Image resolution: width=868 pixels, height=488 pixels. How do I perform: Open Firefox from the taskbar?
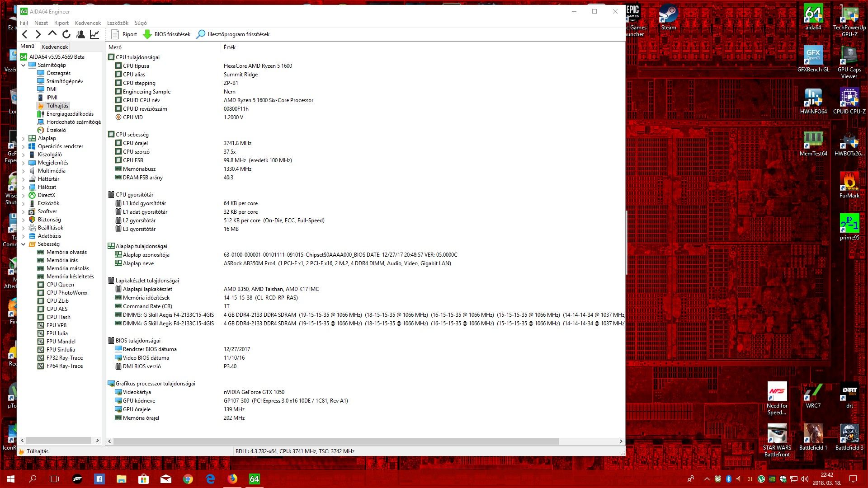(232, 479)
